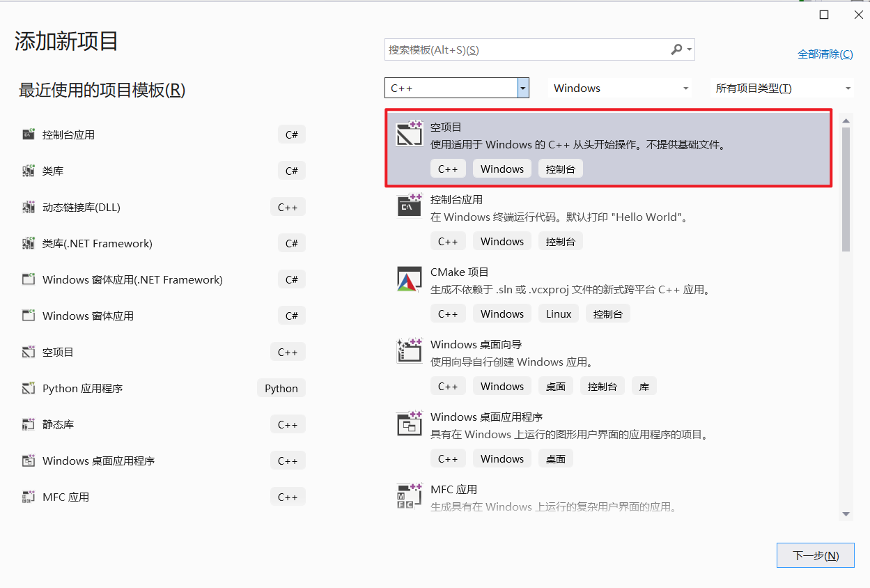The image size is (870, 588).
Task: Select Windows 窗体应用(.NET Framework) recent template text
Action: point(132,279)
